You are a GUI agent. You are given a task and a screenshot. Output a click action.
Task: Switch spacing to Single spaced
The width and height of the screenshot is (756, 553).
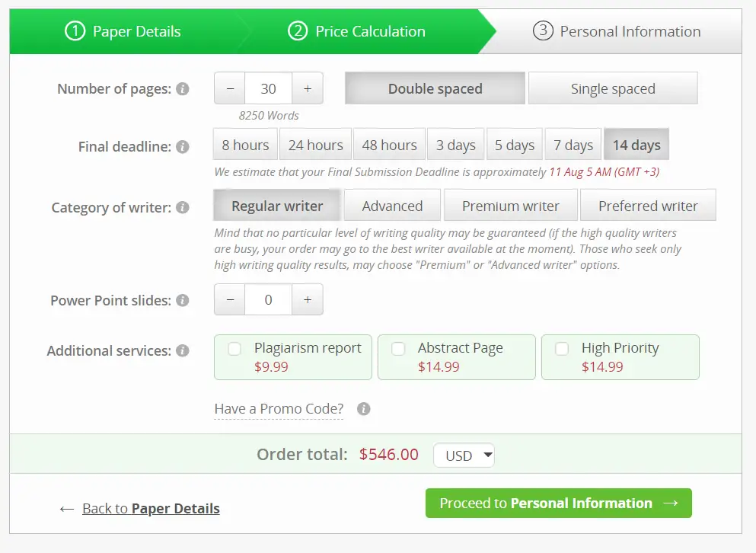612,88
